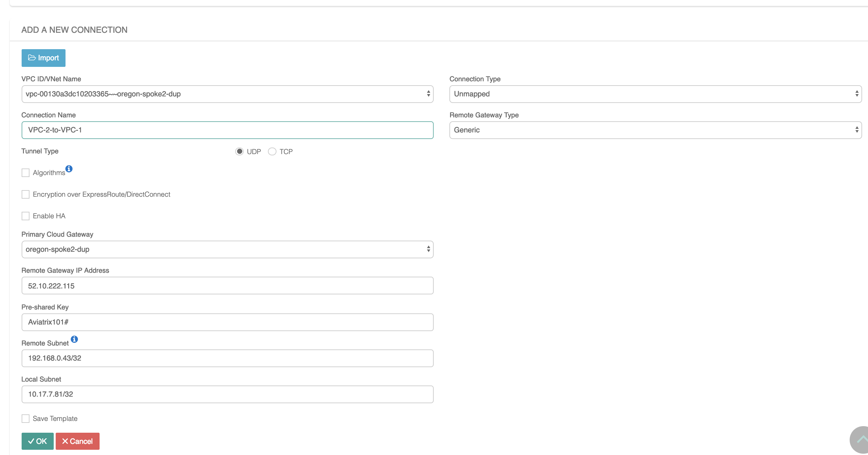Focus the Pre-shared Key field
This screenshot has height=455, width=868.
(x=227, y=322)
